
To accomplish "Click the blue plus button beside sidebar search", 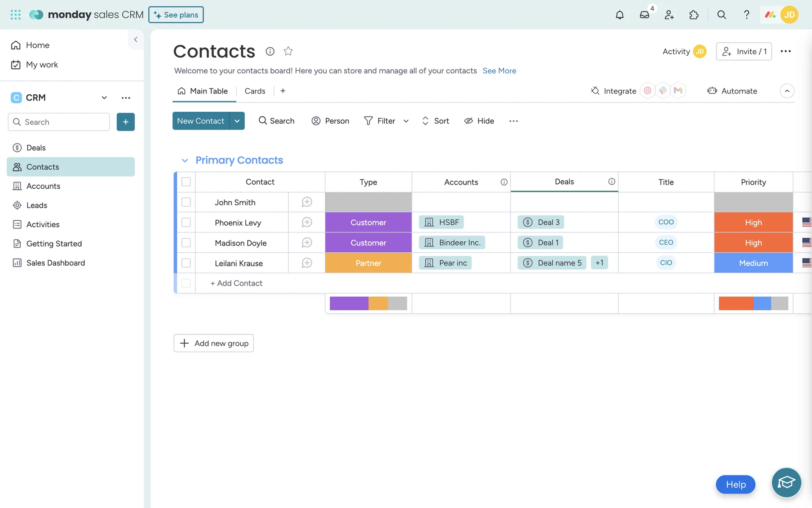I will pyautogui.click(x=126, y=122).
